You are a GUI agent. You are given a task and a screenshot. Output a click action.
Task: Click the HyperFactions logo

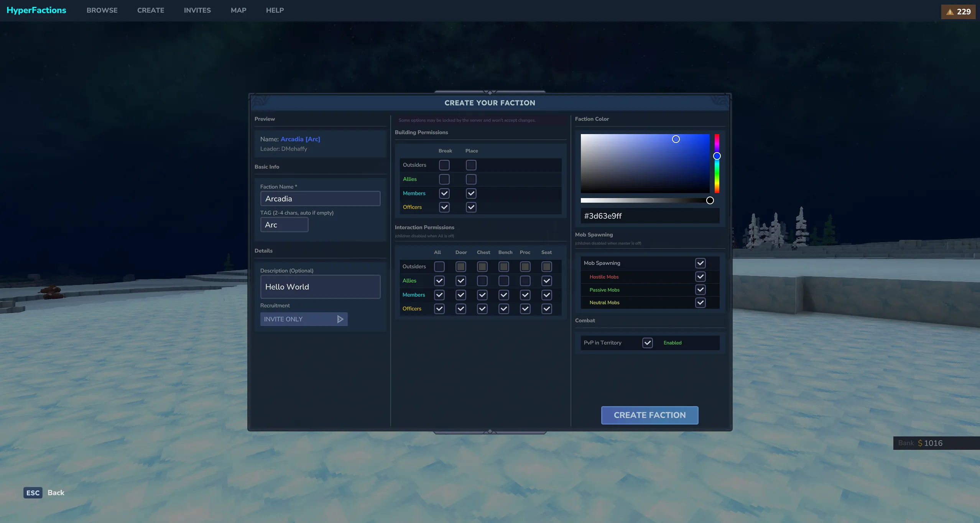click(x=36, y=10)
